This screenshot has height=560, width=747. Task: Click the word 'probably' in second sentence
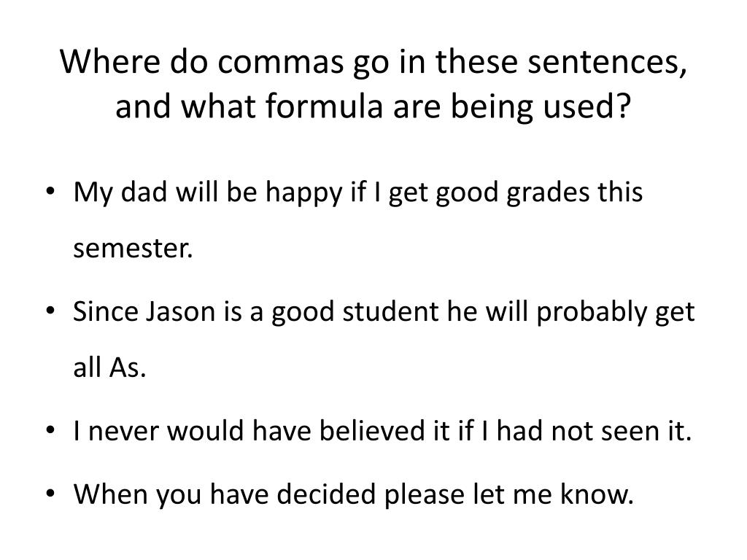[x=592, y=314]
